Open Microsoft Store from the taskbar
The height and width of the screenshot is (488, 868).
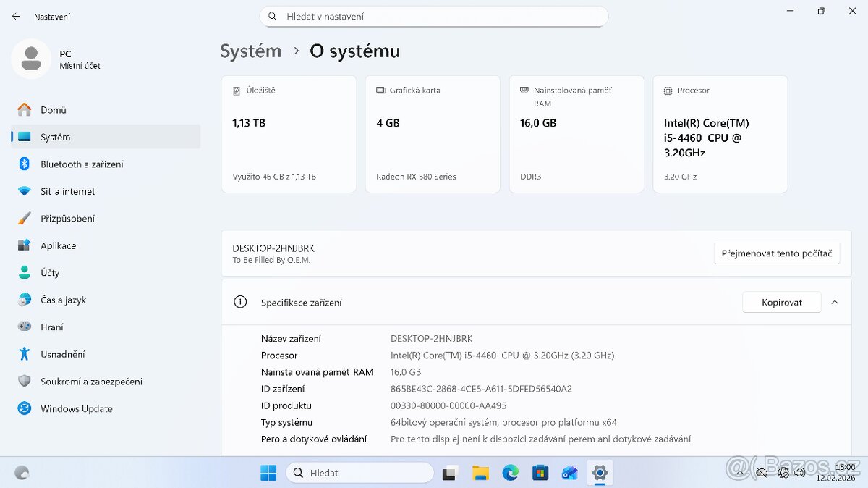tap(540, 472)
